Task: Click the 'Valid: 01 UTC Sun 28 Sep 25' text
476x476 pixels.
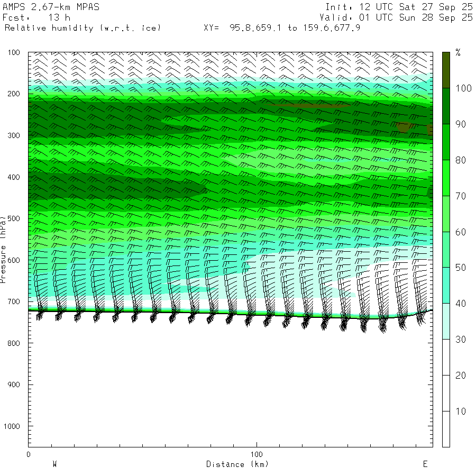Action: 396,17
